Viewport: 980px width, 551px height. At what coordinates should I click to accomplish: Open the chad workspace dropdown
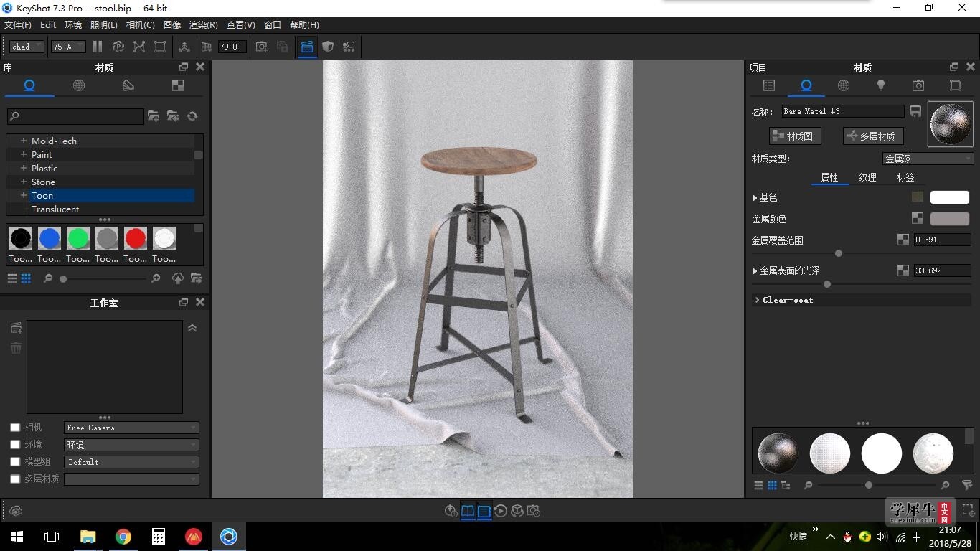pyautogui.click(x=27, y=47)
